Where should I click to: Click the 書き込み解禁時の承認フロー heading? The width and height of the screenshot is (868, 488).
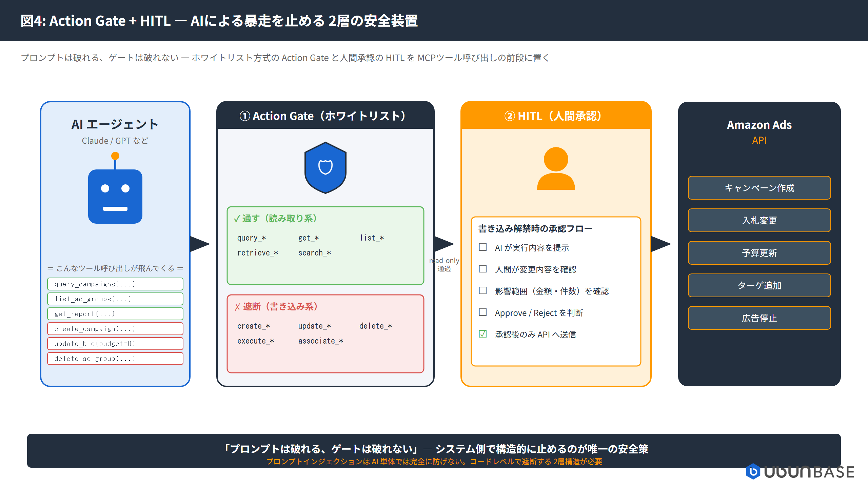535,229
